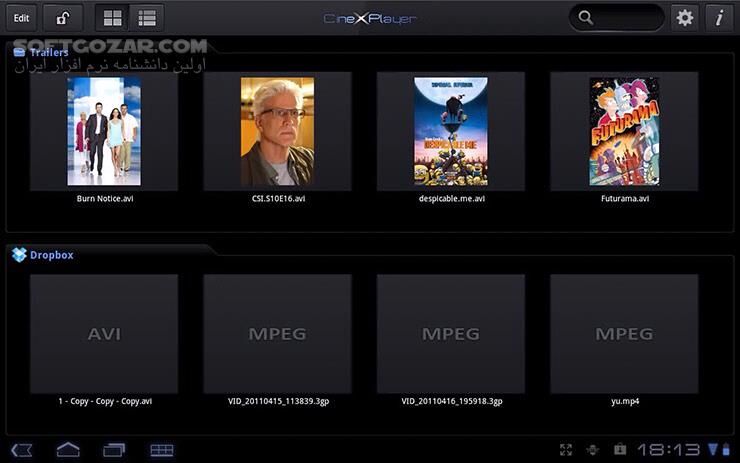Open the CSI.S10E16 poster thumbnail
Viewport: 740px width, 463px height.
click(x=277, y=131)
